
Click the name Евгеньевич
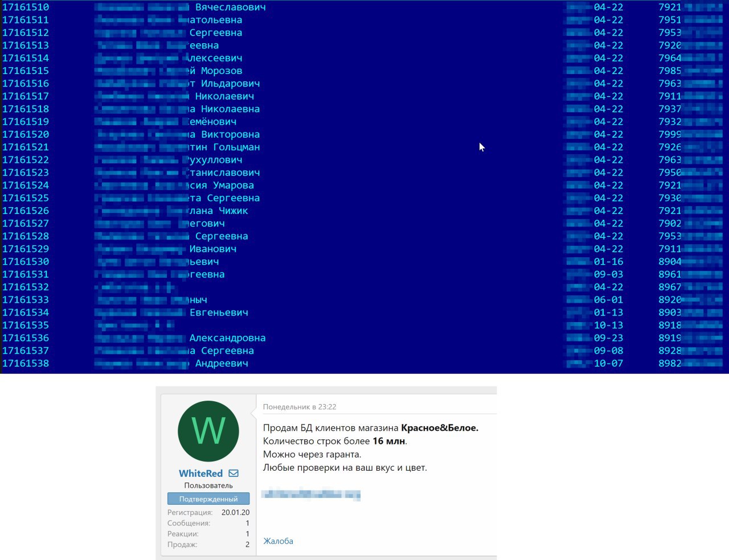219,312
